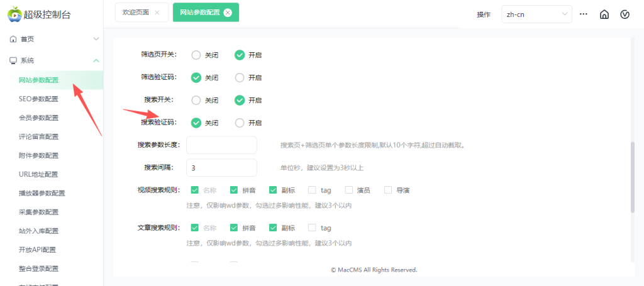Click the 搜索参数长度 input field
Viewport: 644px width, 286px height.
[221, 145]
